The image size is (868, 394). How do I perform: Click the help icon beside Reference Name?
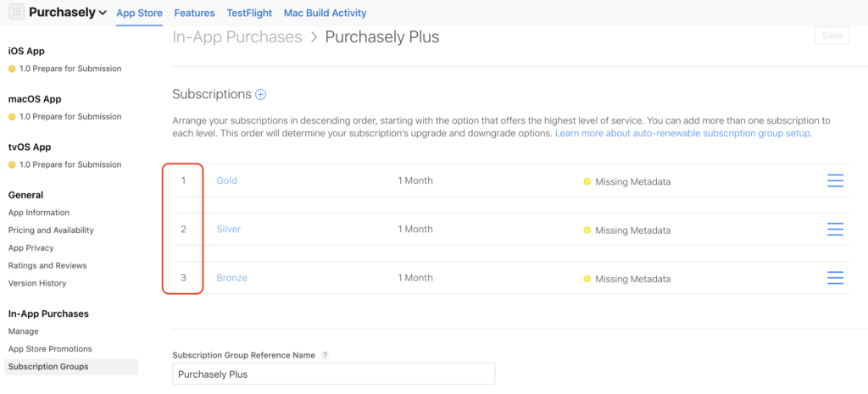pos(325,355)
